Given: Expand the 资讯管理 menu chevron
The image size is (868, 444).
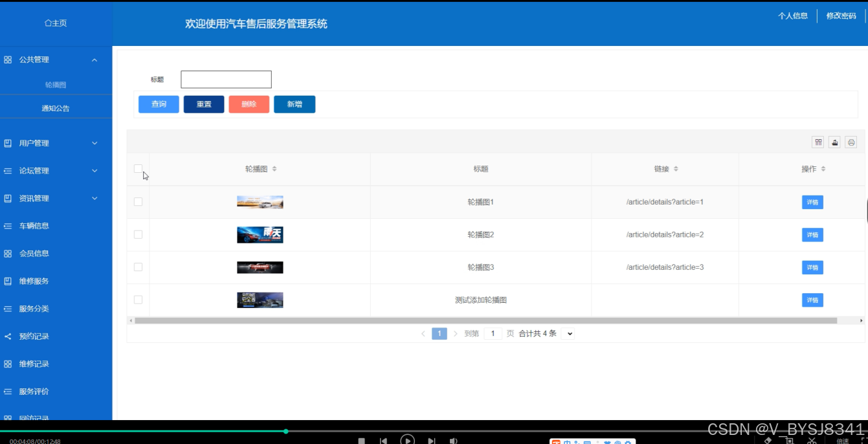Looking at the screenshot, I should pyautogui.click(x=95, y=199).
